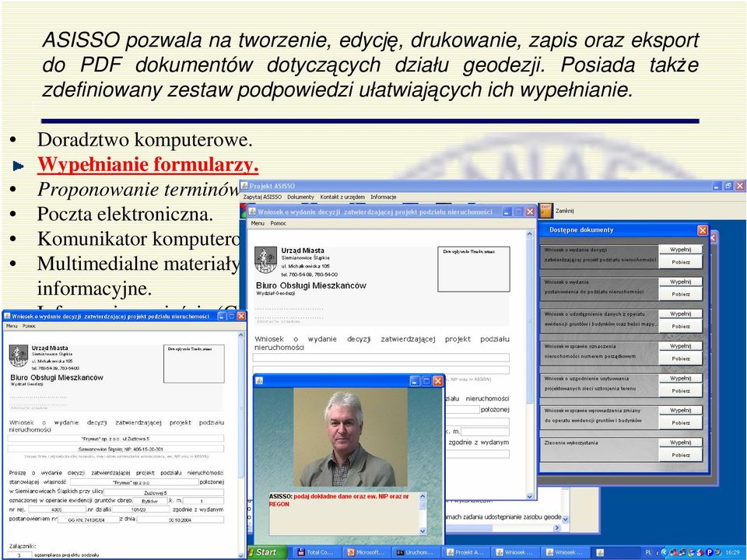Click the Wypełnianie formularzy heading link
The height and width of the screenshot is (560, 747).
coord(148,165)
